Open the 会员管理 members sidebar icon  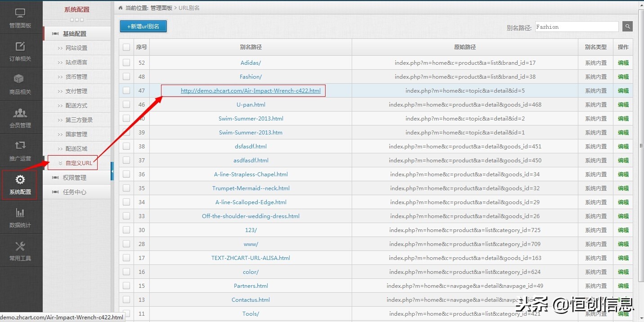(20, 118)
